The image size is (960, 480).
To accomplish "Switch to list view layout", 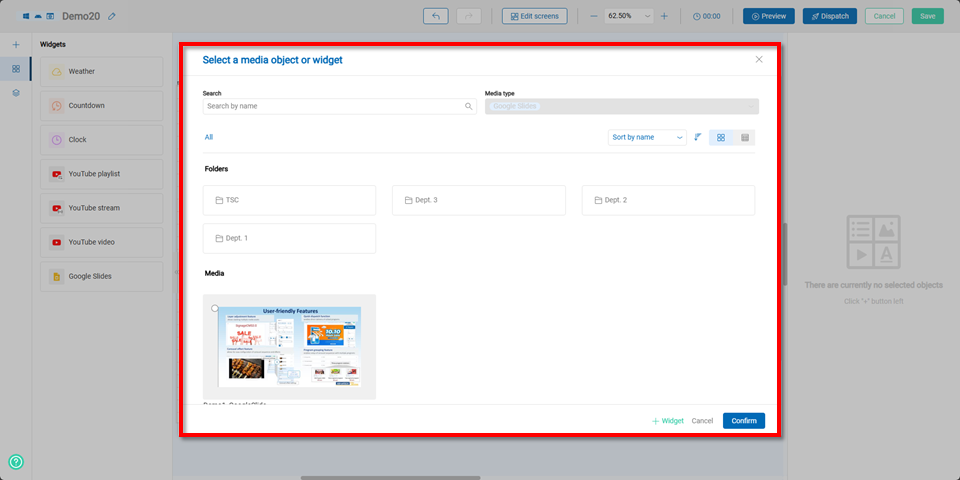I will pos(745,137).
